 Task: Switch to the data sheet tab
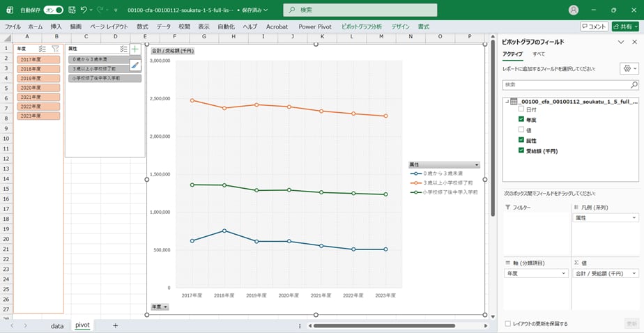[x=57, y=325]
